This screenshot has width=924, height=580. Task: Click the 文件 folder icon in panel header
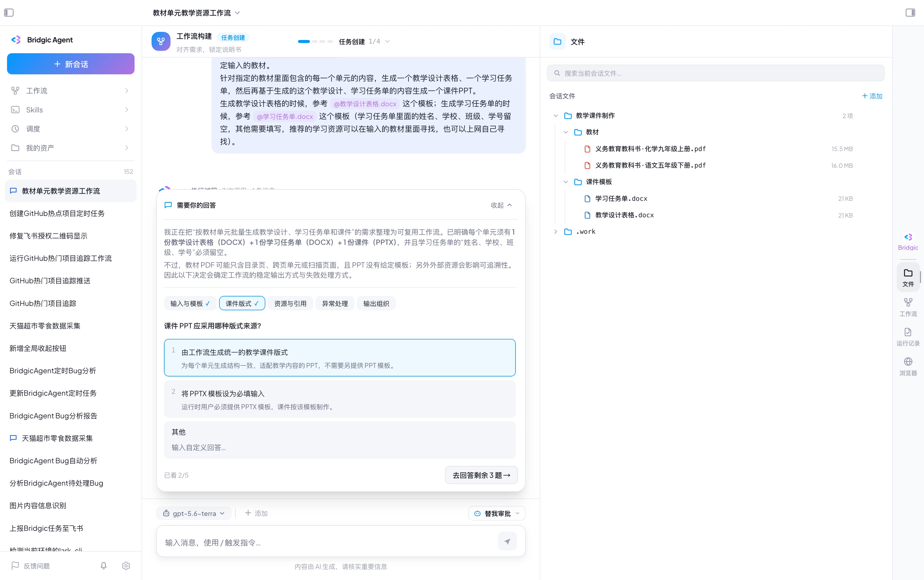[557, 41]
